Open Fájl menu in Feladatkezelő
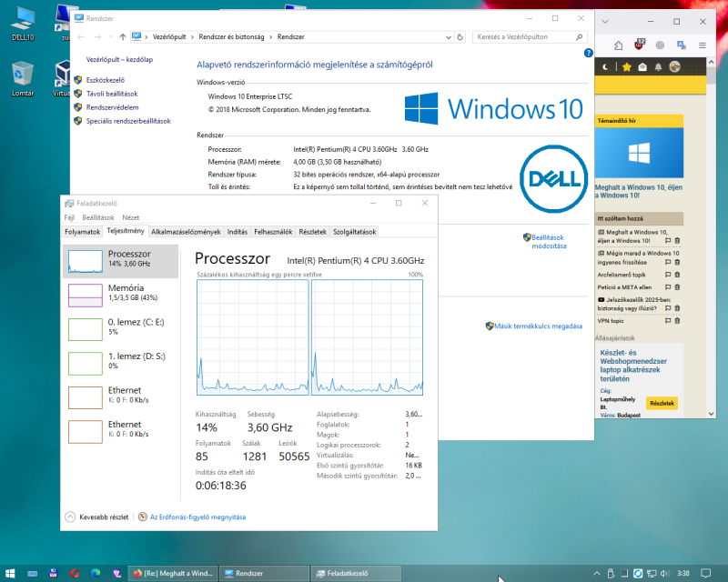The height and width of the screenshot is (582, 728). tap(69, 217)
